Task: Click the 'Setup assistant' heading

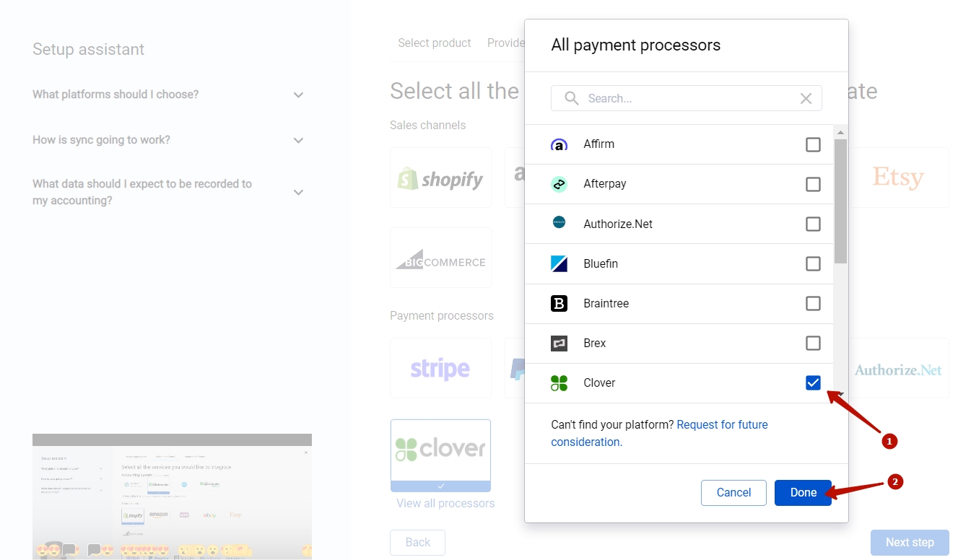Action: pos(88,49)
